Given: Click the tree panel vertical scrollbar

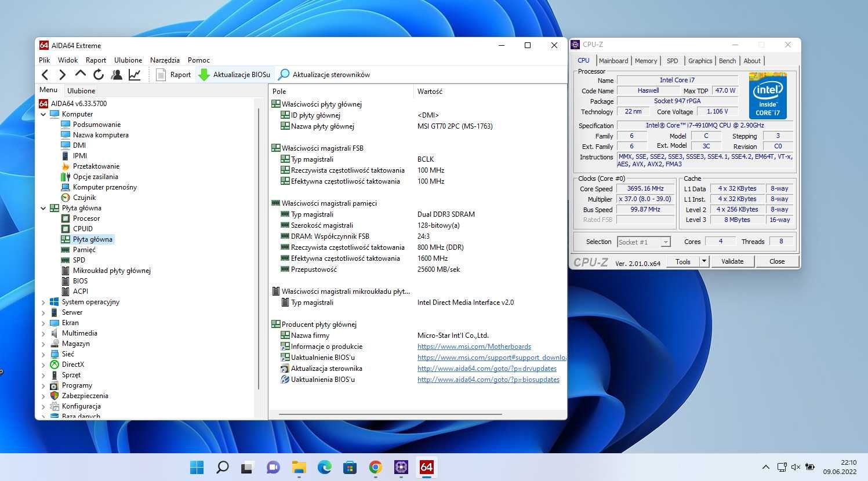Looking at the screenshot, I should 259,249.
